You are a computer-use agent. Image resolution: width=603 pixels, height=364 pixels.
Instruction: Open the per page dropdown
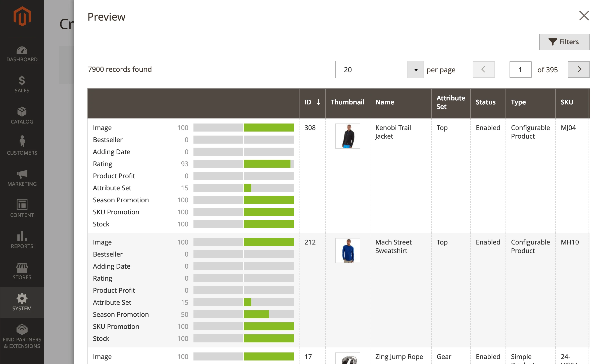(x=415, y=70)
